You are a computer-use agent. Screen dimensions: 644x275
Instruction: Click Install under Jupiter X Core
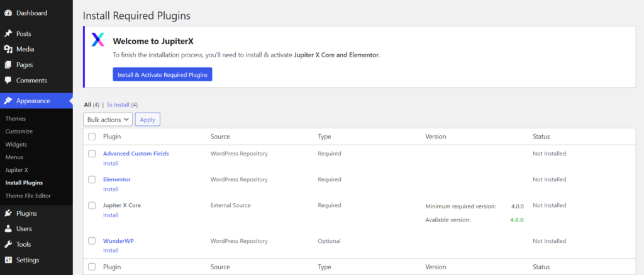click(x=111, y=215)
